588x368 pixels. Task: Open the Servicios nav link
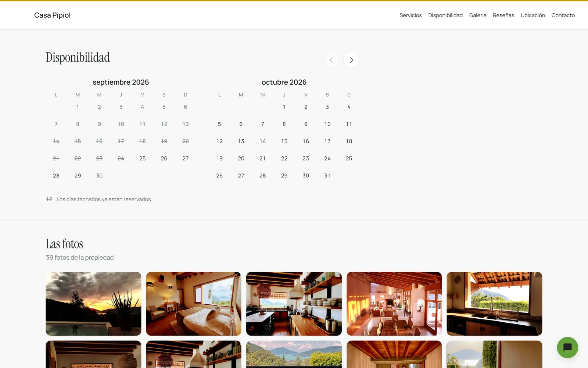click(410, 15)
